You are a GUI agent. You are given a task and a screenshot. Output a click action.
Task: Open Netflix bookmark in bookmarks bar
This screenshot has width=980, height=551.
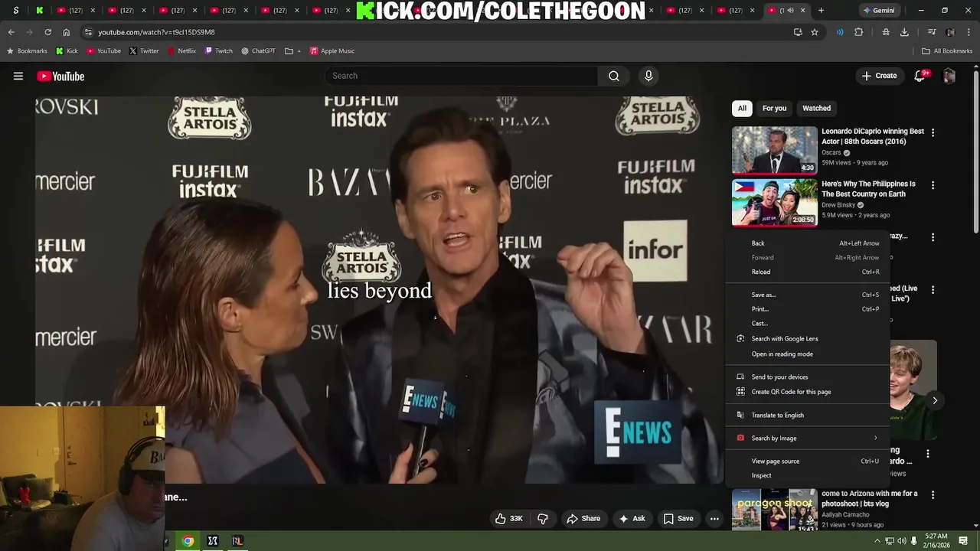coord(181,51)
